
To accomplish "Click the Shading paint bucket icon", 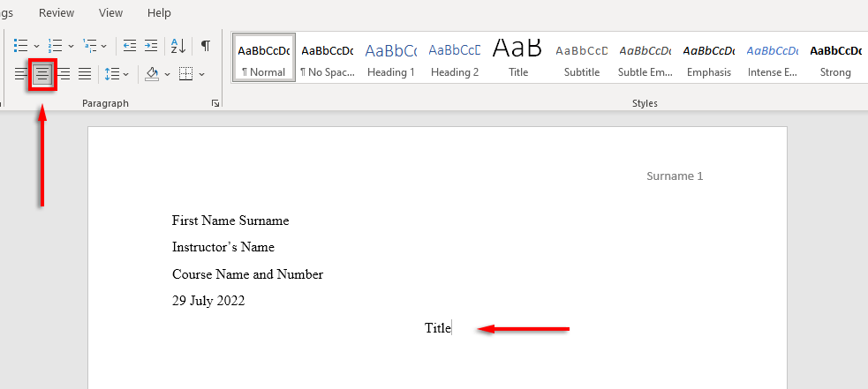I will click(x=152, y=73).
